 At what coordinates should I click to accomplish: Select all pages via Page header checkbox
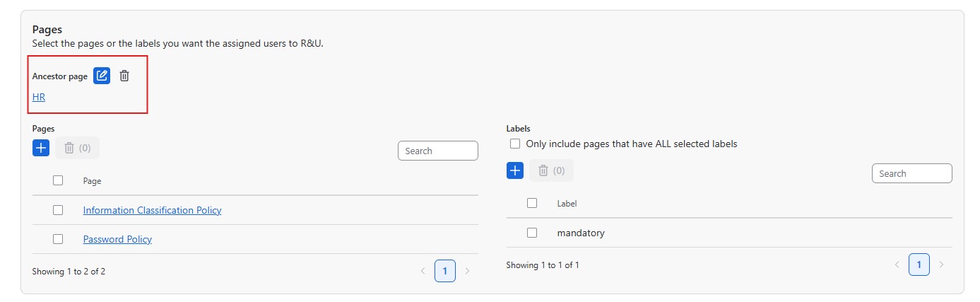[58, 180]
